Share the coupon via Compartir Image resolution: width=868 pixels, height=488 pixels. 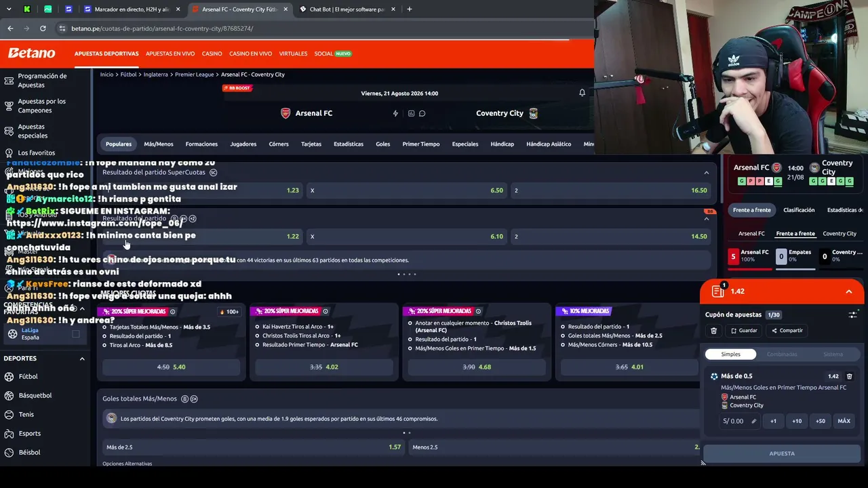787,331
